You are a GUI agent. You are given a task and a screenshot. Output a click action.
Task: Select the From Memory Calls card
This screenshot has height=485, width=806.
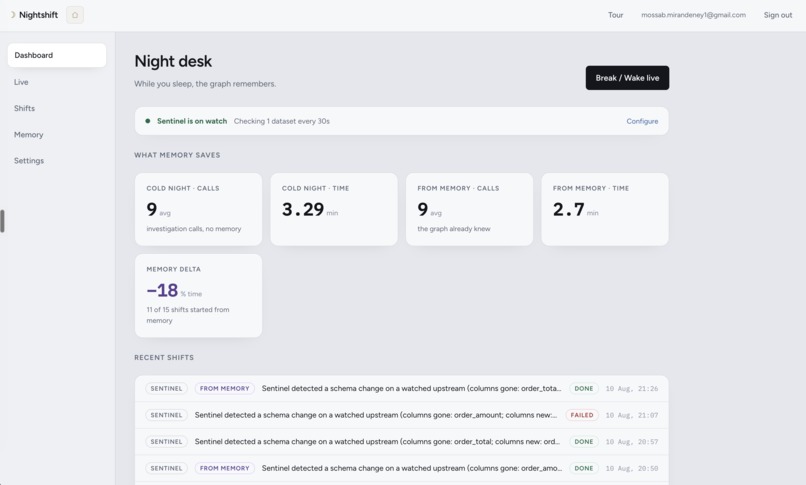[x=469, y=209]
